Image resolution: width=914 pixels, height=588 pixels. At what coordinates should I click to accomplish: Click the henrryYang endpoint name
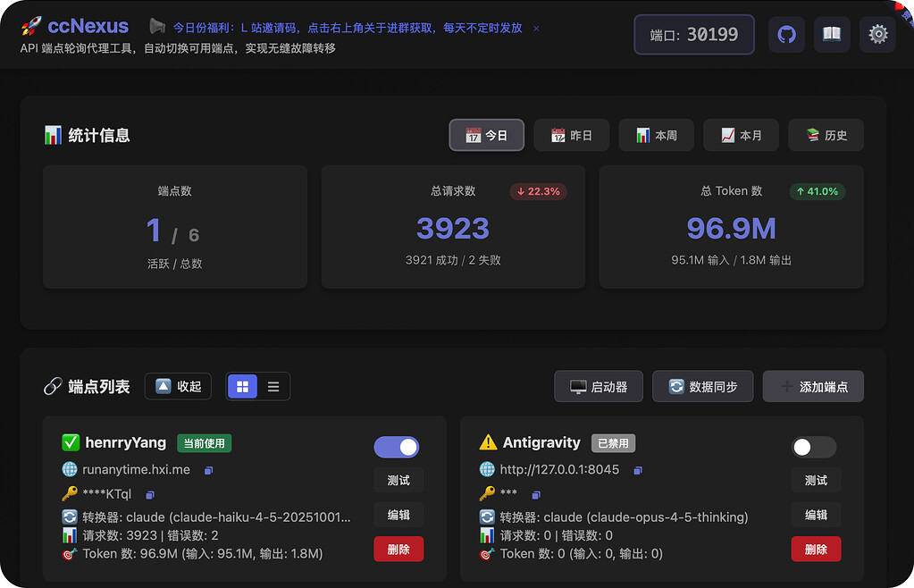[x=125, y=443]
